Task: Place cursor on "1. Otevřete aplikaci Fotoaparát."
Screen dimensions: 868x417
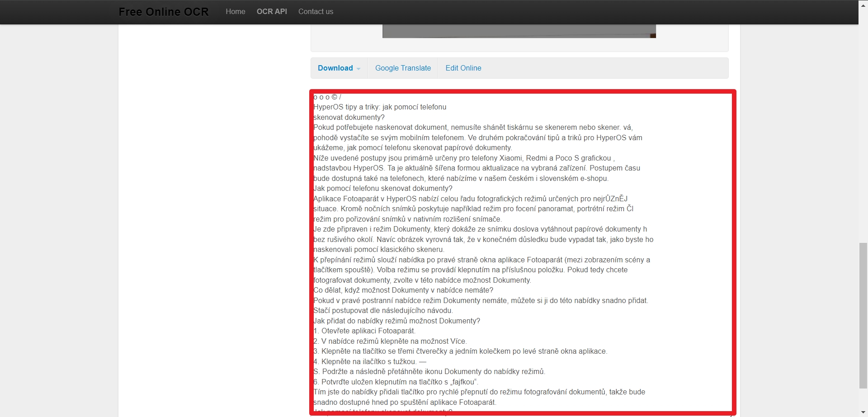Action: (364, 331)
